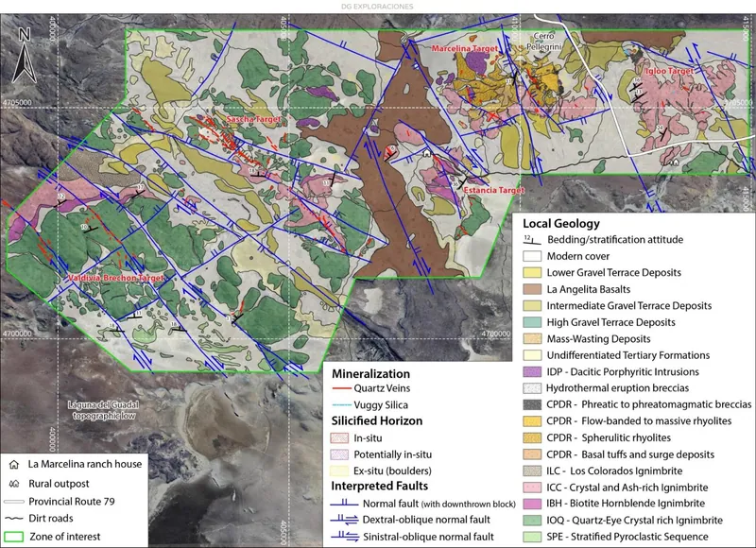The width and height of the screenshot is (756, 548).
Task: Select the Provincial Route 79 line symbol
Action: coord(13,502)
